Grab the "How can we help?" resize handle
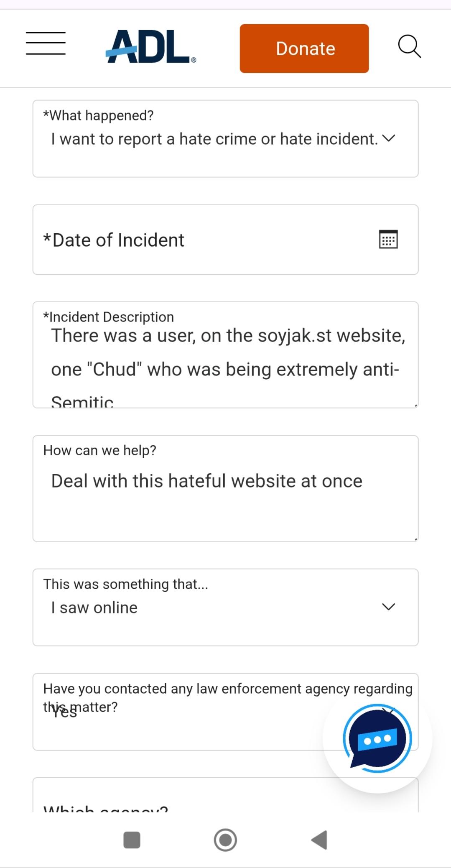This screenshot has height=868, width=451. coord(415,539)
